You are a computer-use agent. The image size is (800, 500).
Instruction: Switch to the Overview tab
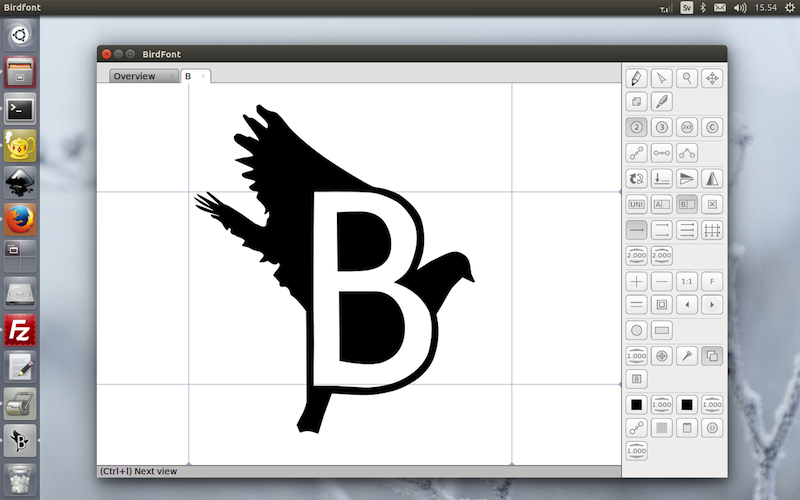(x=135, y=76)
